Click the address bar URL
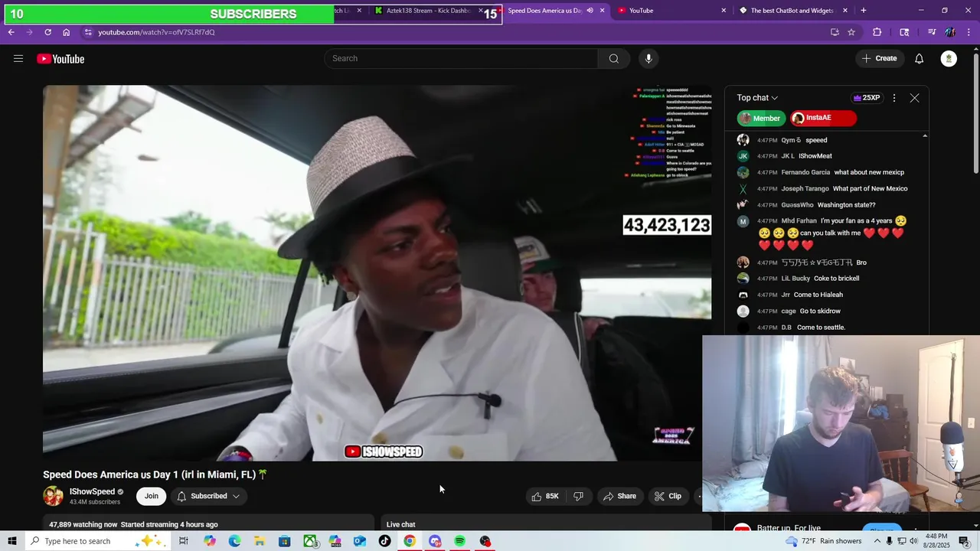Screen dimensions: 980x551 (156, 32)
